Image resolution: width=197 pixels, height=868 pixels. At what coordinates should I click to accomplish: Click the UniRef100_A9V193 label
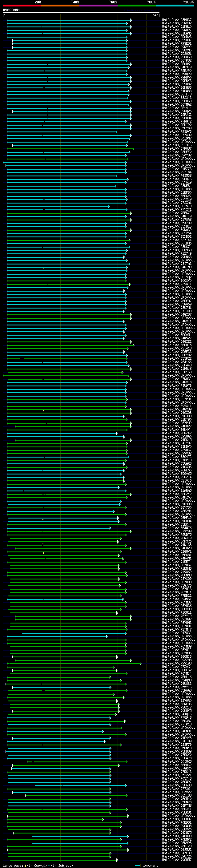(177, 664)
